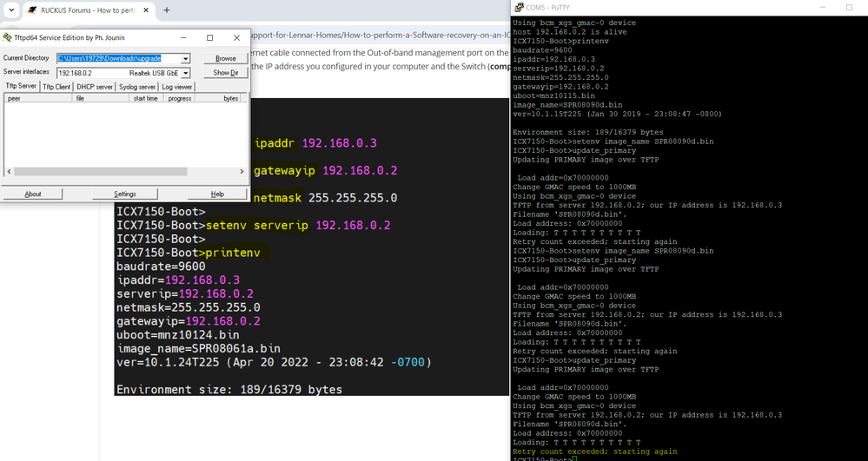Minimize the PuTTY window
The height and width of the screenshot is (461, 868).
click(x=818, y=7)
